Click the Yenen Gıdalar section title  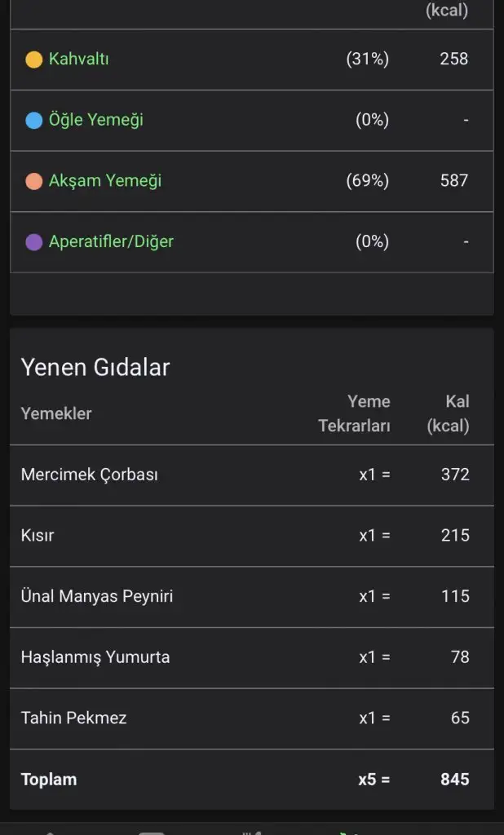coord(95,368)
